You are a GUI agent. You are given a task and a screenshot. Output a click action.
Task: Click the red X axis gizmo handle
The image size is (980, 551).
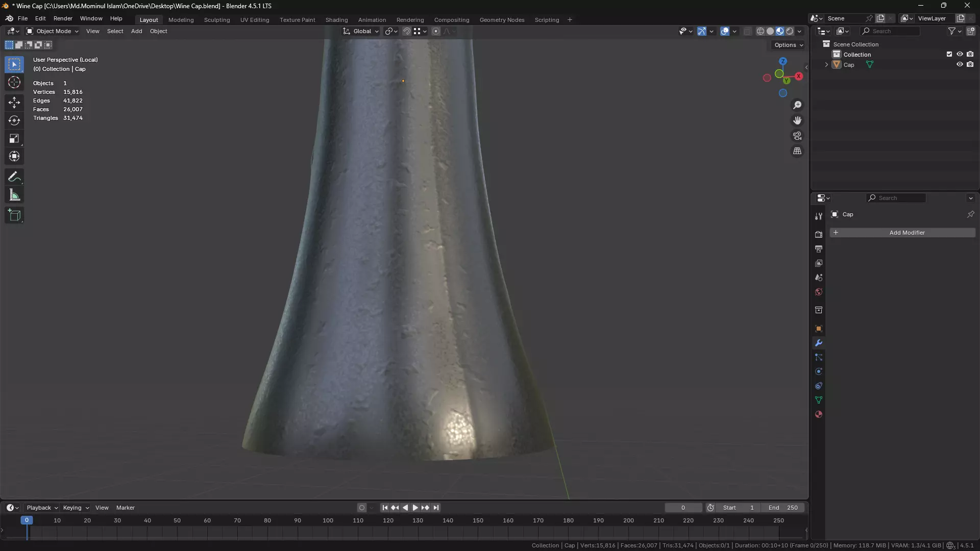(x=799, y=76)
